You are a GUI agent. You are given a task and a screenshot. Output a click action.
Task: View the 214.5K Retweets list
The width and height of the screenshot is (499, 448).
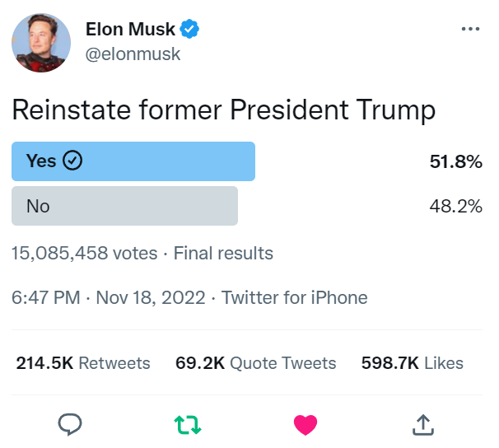[83, 363]
